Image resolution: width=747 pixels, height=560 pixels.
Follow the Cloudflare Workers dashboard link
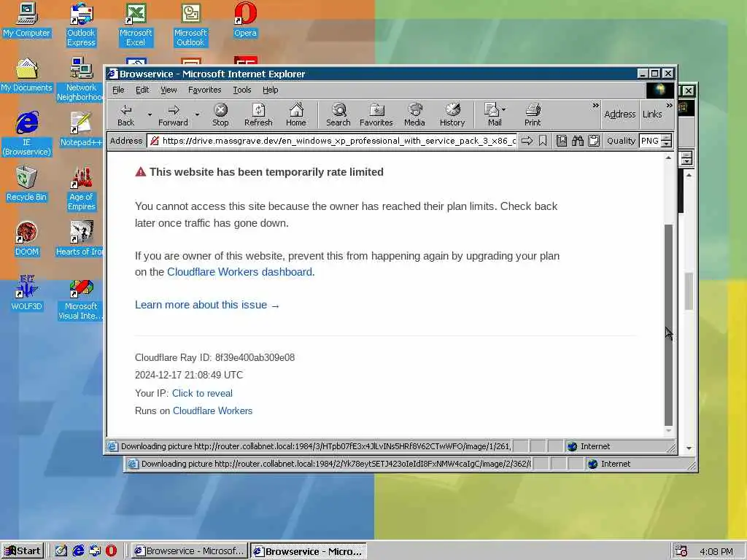pyautogui.click(x=239, y=272)
